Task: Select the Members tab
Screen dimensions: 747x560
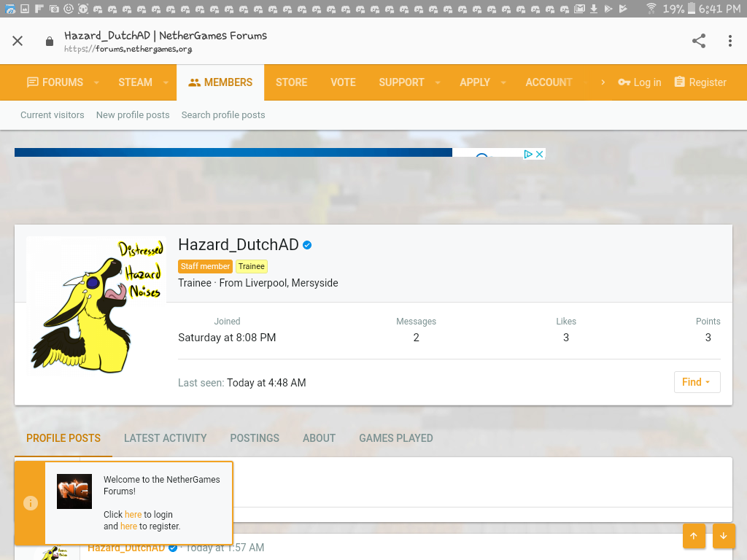Action: tap(220, 82)
